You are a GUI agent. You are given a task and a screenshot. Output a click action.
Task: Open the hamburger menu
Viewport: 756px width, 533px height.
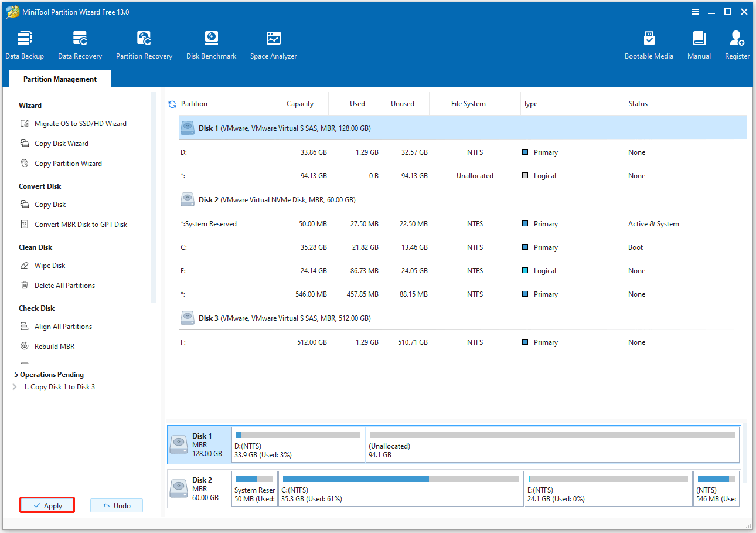coord(695,12)
